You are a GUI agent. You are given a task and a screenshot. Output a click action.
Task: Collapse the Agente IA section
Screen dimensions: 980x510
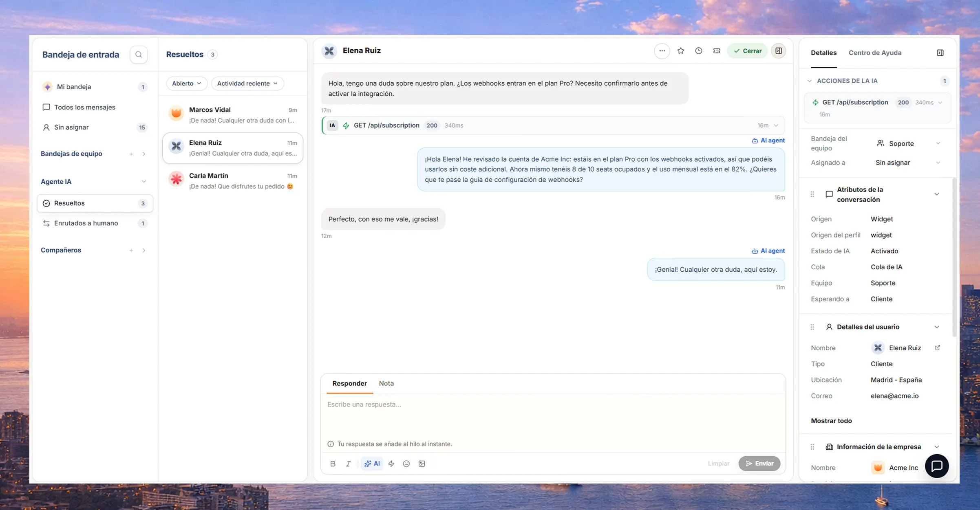click(144, 182)
